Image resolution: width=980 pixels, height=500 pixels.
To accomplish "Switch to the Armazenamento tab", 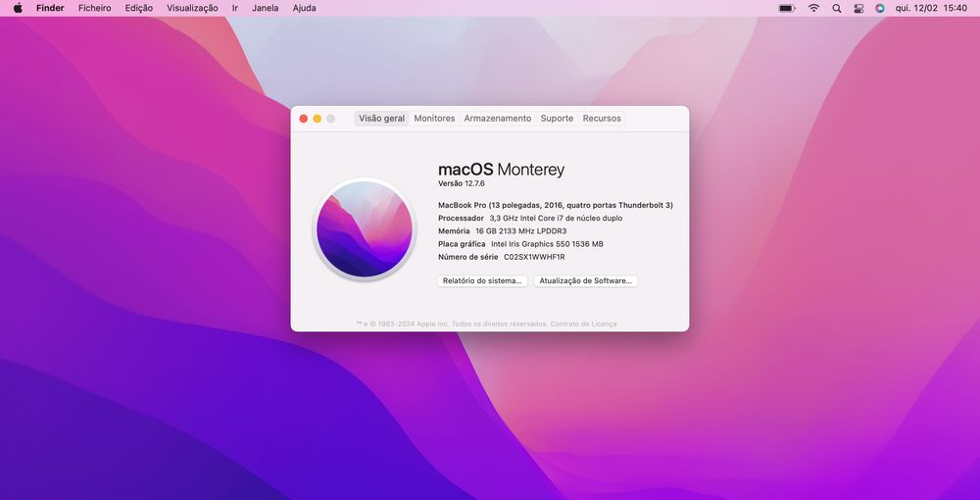I will 498,118.
